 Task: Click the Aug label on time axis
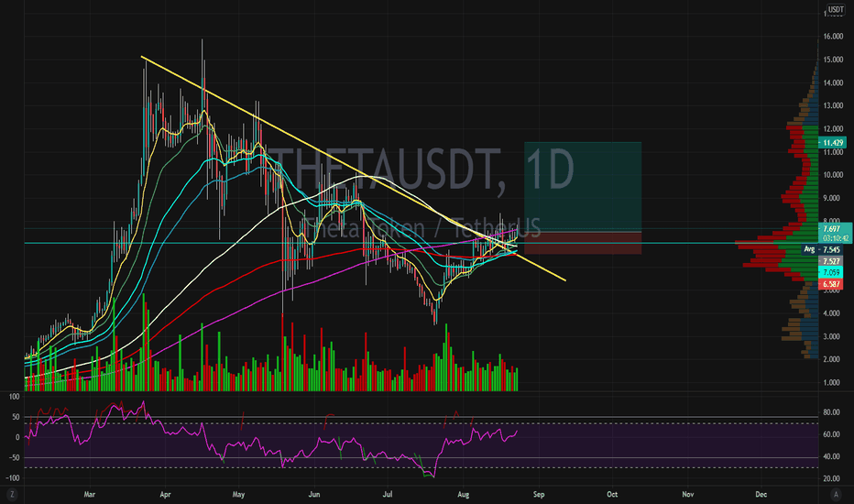pos(464,495)
